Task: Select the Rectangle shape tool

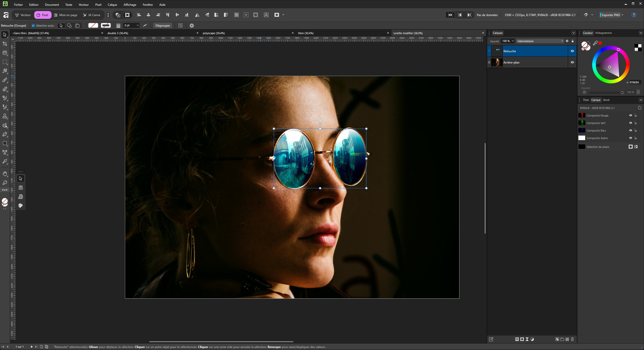Action: coord(5,143)
